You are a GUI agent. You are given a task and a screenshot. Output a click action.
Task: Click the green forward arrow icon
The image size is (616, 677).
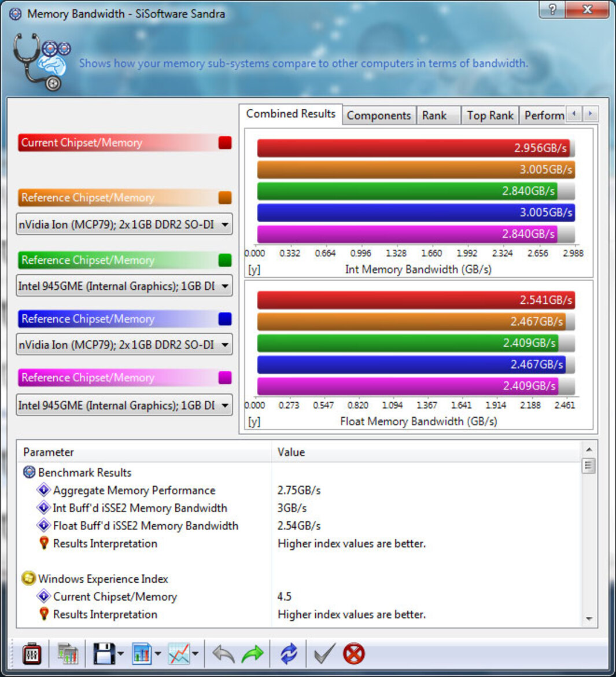click(x=253, y=654)
